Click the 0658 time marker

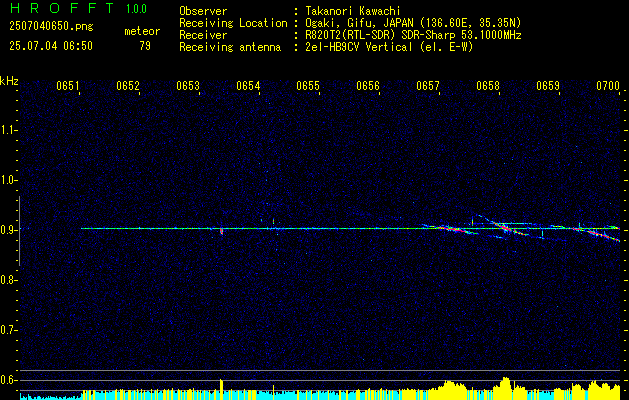coord(488,86)
